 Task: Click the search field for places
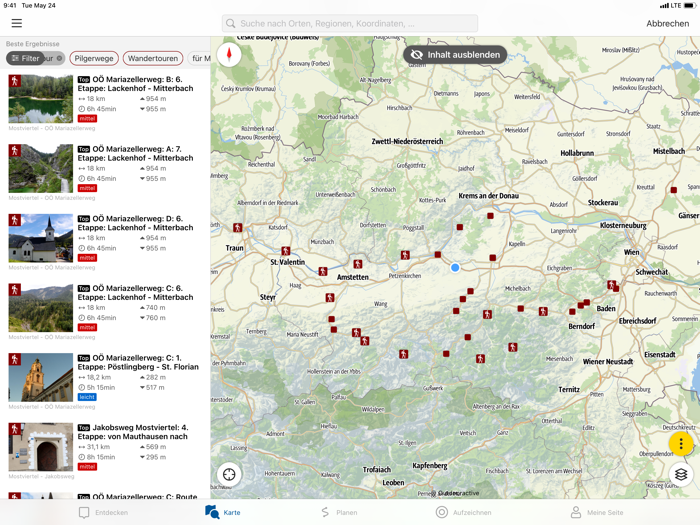tap(350, 23)
